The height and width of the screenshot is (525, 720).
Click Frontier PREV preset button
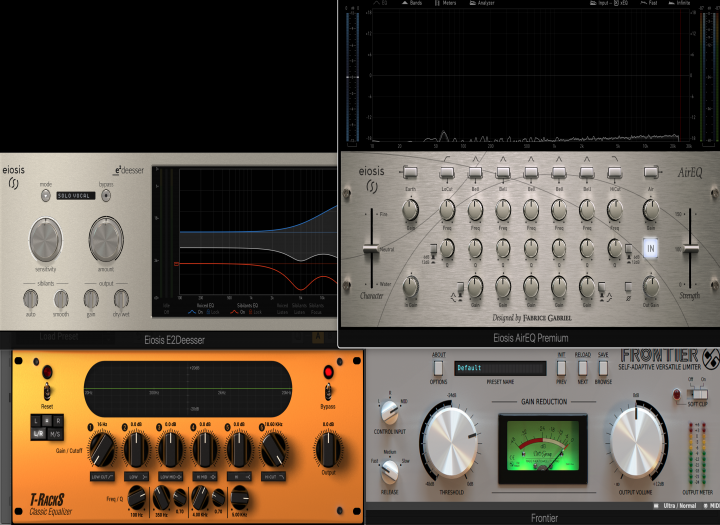pos(561,368)
